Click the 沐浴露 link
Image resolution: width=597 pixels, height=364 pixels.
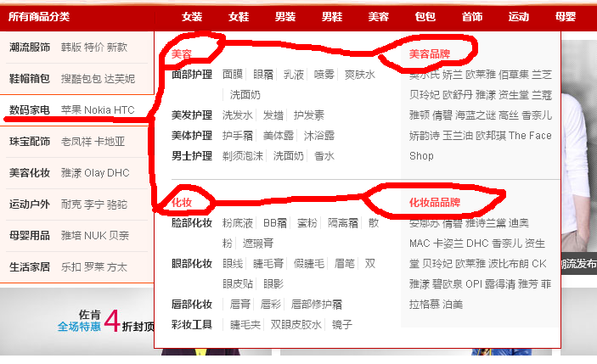[x=319, y=136]
